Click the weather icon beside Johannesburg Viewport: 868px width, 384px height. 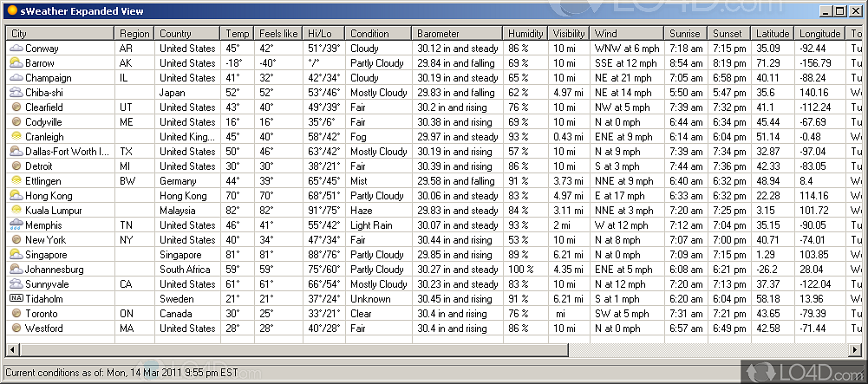[16, 270]
